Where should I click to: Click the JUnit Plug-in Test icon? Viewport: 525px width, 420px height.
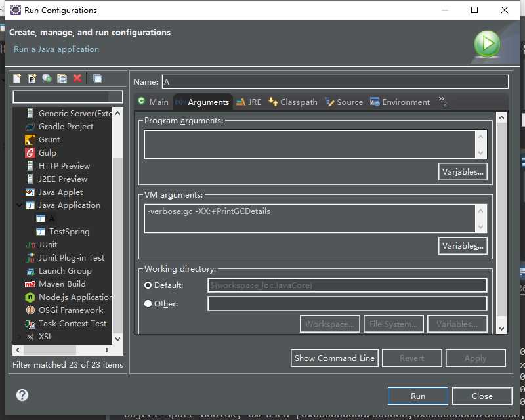click(x=30, y=257)
